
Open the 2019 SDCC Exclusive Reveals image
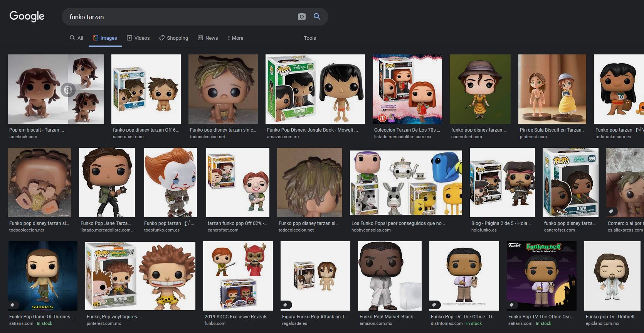(x=238, y=276)
